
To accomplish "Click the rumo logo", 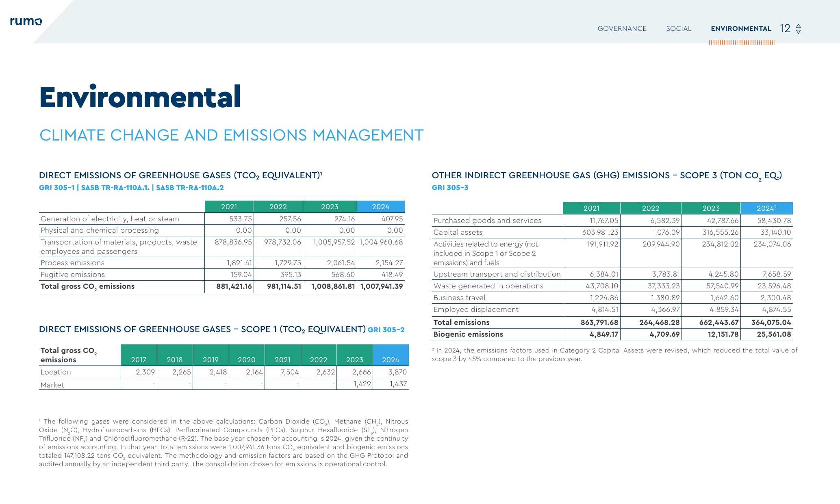I will click(x=26, y=21).
